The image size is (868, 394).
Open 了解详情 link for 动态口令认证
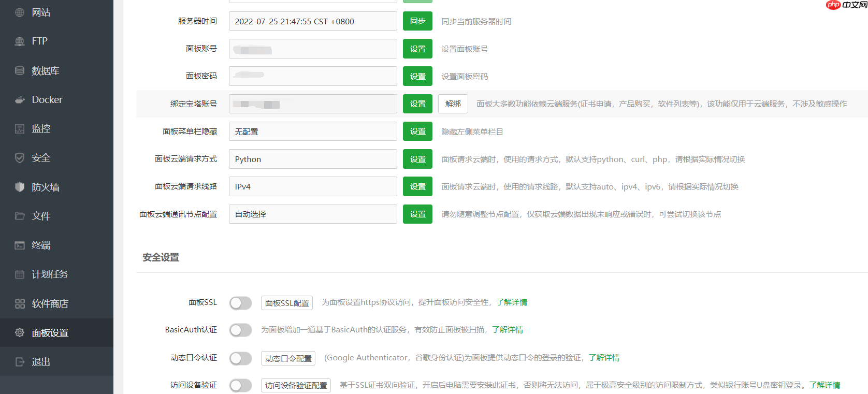(604, 358)
